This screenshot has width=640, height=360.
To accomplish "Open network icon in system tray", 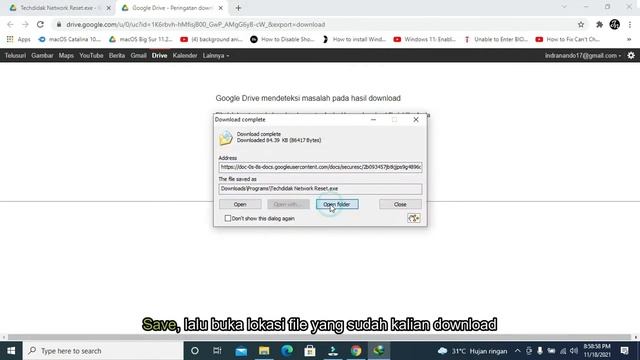I will [563, 351].
